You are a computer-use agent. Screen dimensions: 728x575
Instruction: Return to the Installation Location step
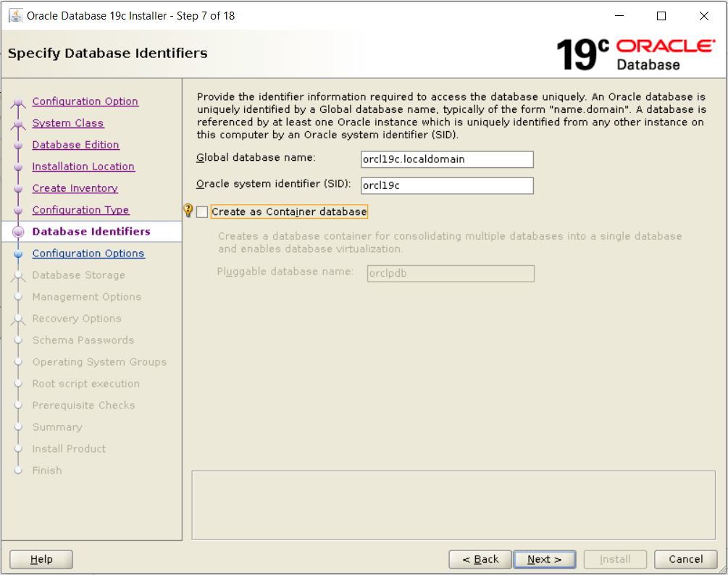pyautogui.click(x=83, y=167)
